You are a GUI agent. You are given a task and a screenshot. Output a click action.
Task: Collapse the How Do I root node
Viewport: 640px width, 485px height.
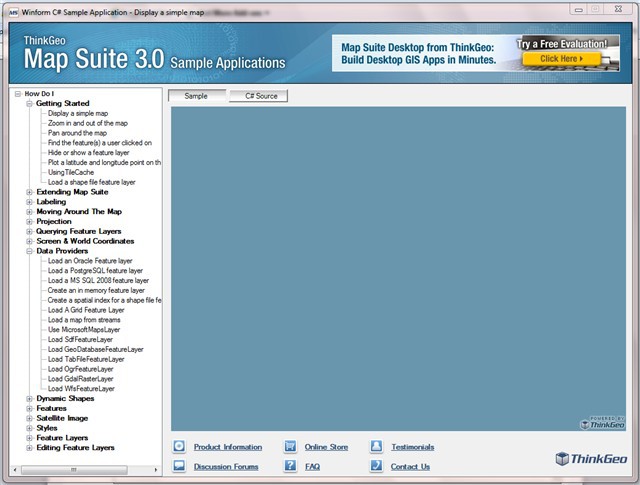[x=18, y=93]
